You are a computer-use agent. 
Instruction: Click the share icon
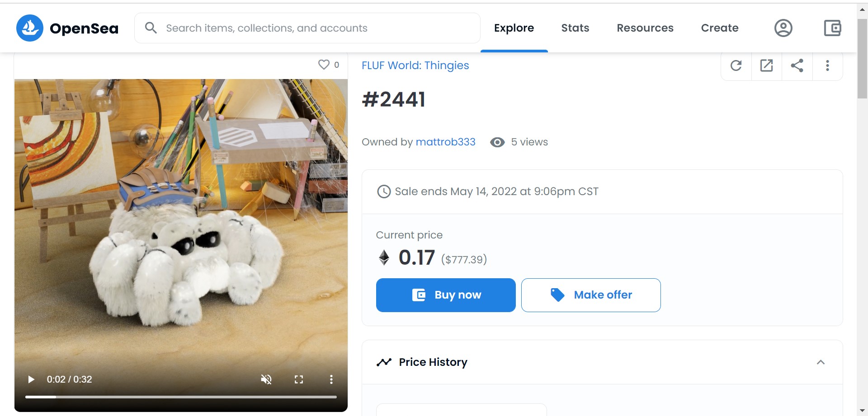click(x=797, y=66)
